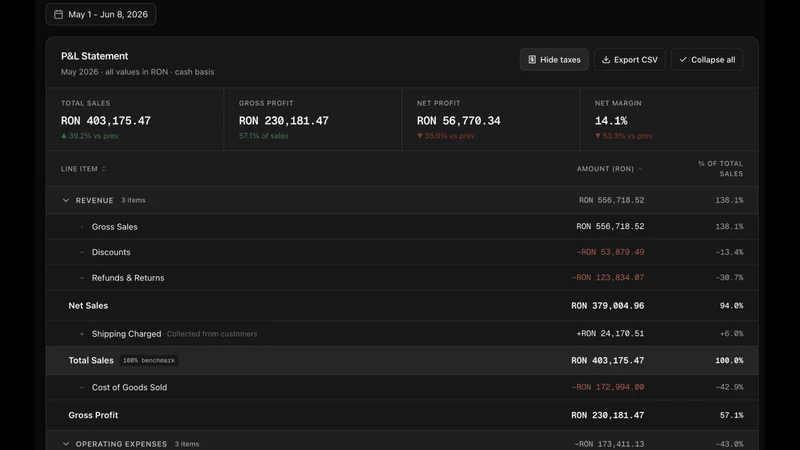Select the Discounts row label
This screenshot has height=450, width=800.
(x=111, y=252)
